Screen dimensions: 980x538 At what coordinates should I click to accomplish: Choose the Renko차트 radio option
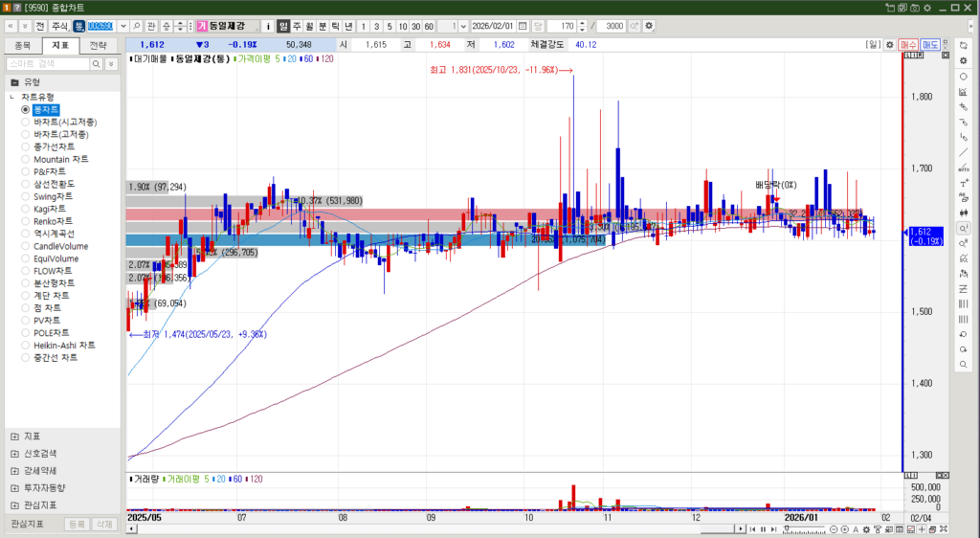[x=26, y=221]
